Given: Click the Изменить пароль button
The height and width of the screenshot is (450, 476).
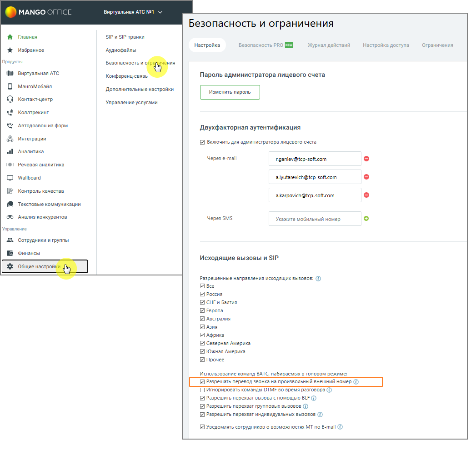Looking at the screenshot, I should (x=230, y=92).
